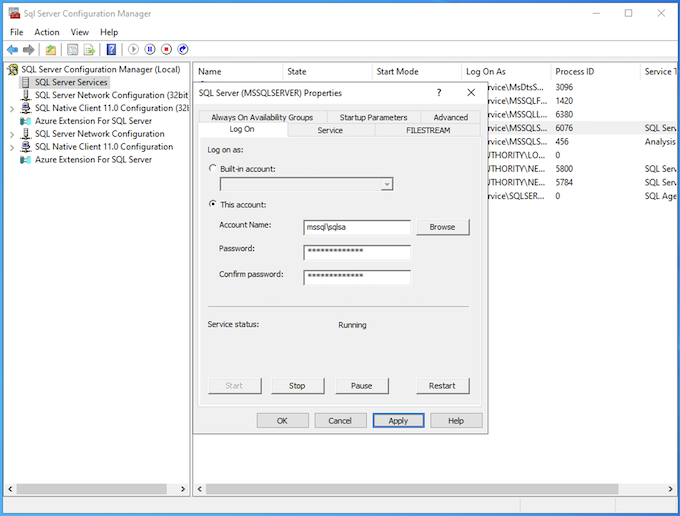Select the Log On tab
Screen dimensions: 680x516
pyautogui.click(x=242, y=129)
